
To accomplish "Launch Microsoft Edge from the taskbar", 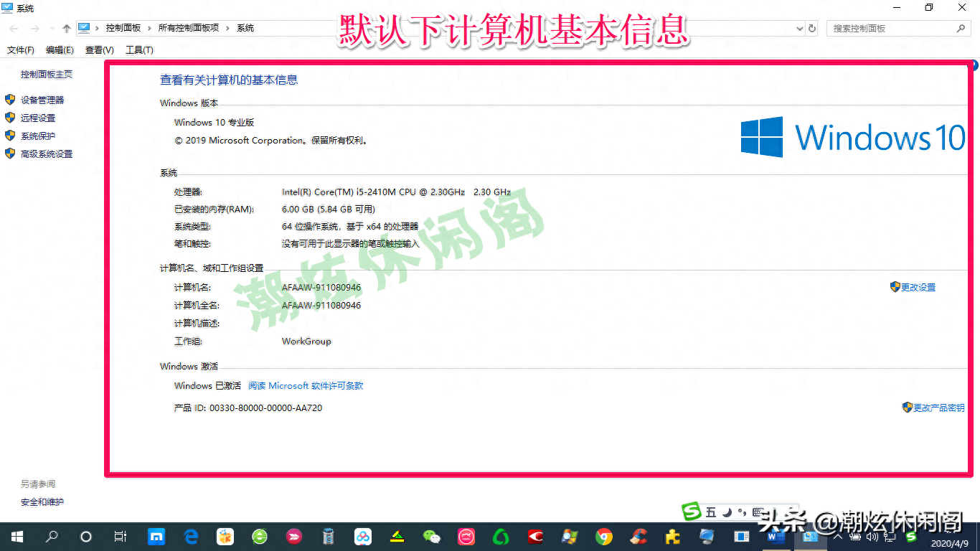I will [191, 537].
